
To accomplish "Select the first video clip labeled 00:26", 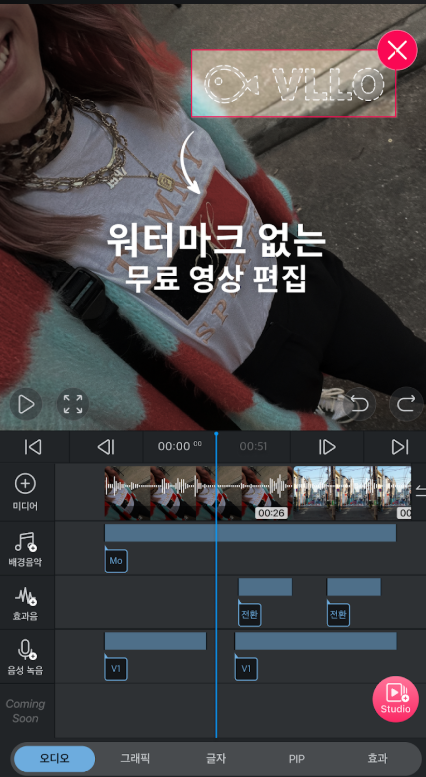I will coord(199,493).
